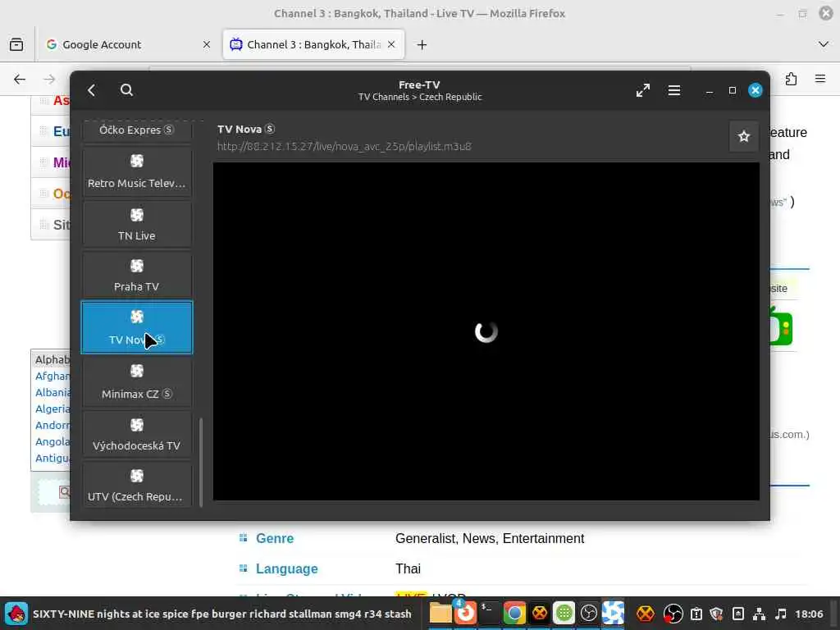Switch to the Google Account tab
Image resolution: width=840 pixels, height=630 pixels.
(127, 44)
